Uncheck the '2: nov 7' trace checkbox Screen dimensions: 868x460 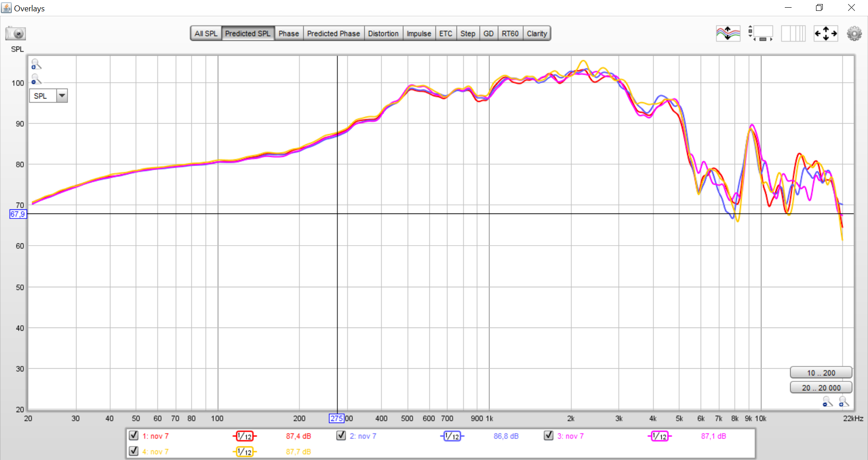341,435
